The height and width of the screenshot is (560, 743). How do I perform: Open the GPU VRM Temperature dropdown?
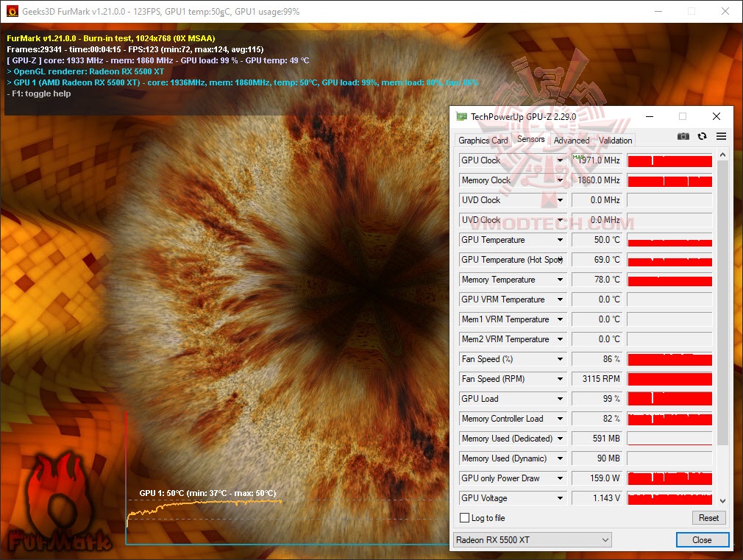(x=560, y=300)
